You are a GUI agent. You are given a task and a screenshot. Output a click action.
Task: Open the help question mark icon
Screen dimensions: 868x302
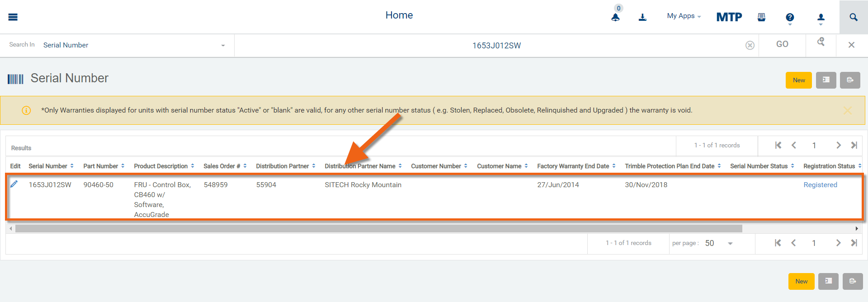(790, 18)
